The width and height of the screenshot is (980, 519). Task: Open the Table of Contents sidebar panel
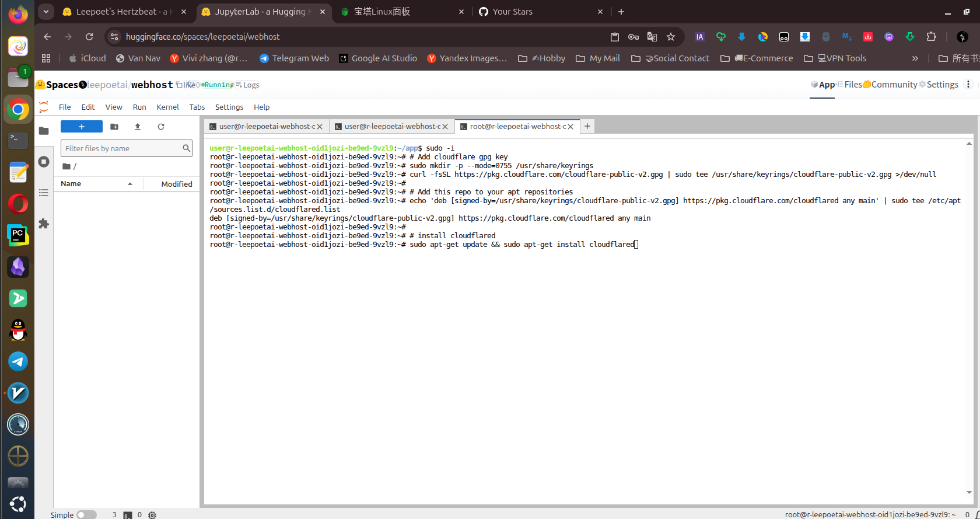44,193
